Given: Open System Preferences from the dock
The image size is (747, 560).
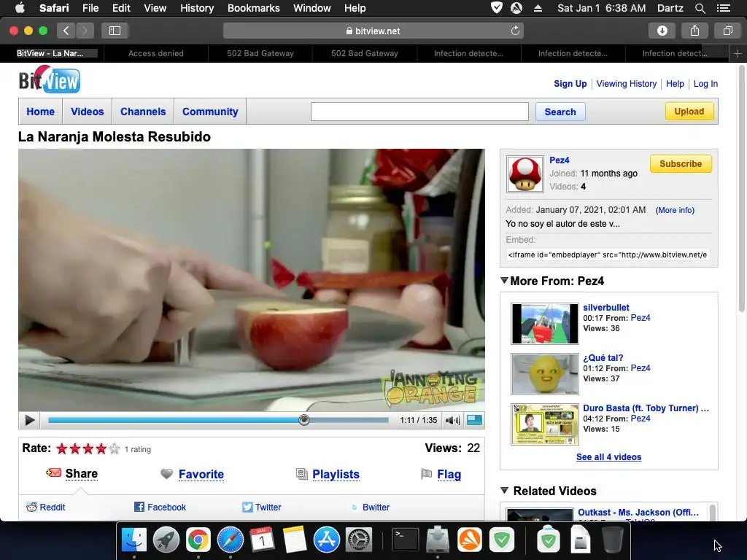Looking at the screenshot, I should (358, 540).
